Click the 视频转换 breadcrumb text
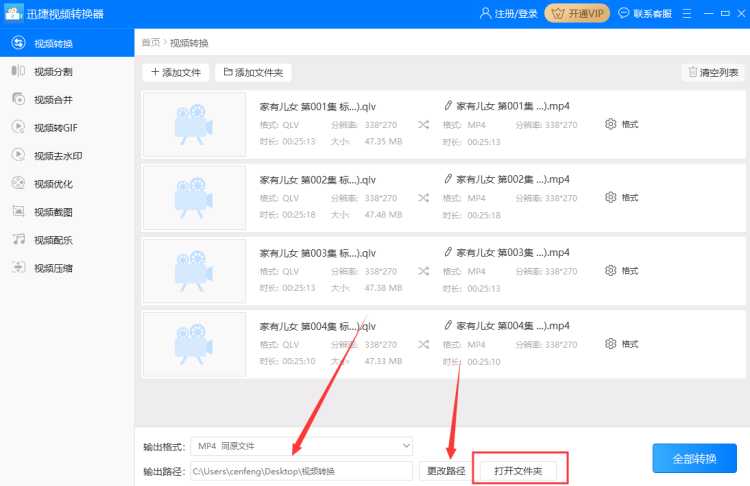Image resolution: width=750 pixels, height=486 pixels. 189,43
